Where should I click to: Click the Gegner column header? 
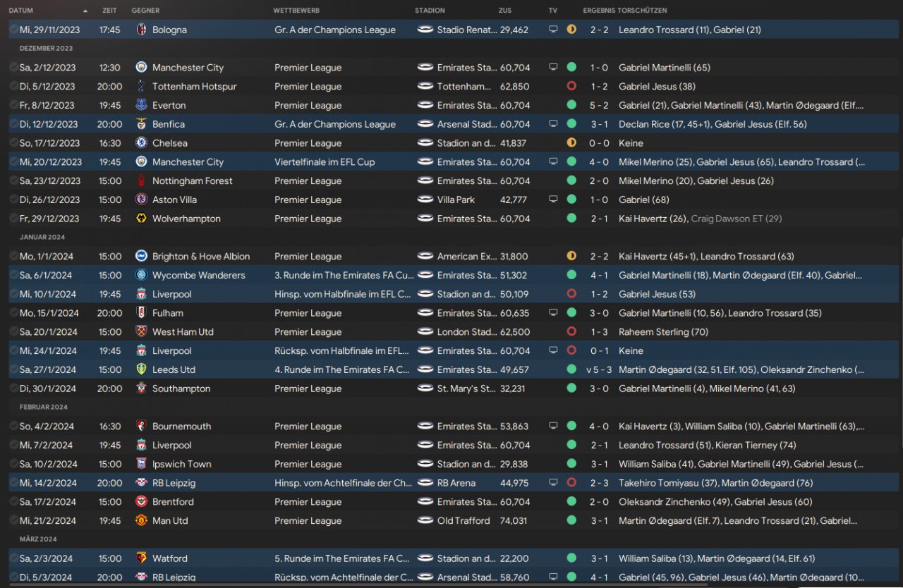pos(145,11)
